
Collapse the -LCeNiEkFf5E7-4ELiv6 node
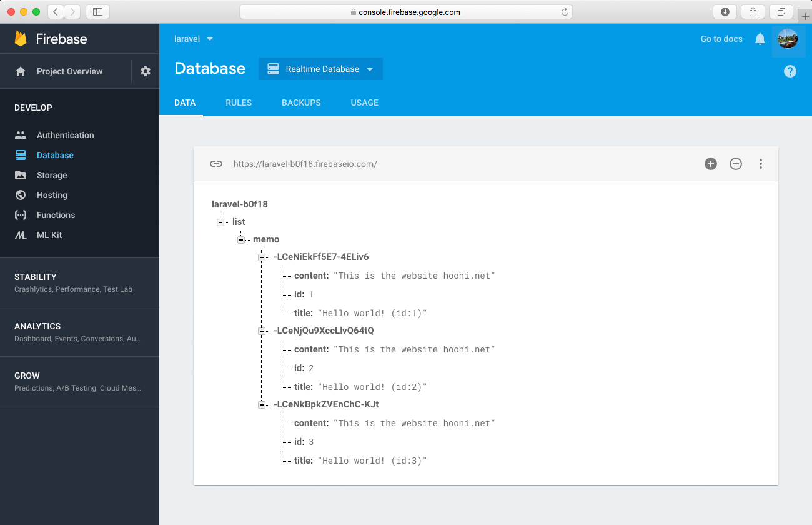[262, 257]
